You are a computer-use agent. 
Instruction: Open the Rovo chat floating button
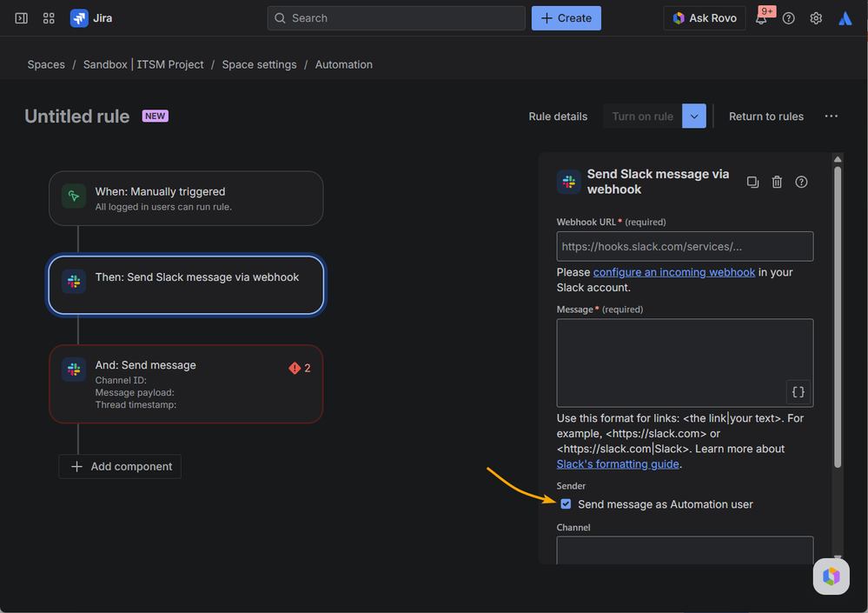[831, 576]
